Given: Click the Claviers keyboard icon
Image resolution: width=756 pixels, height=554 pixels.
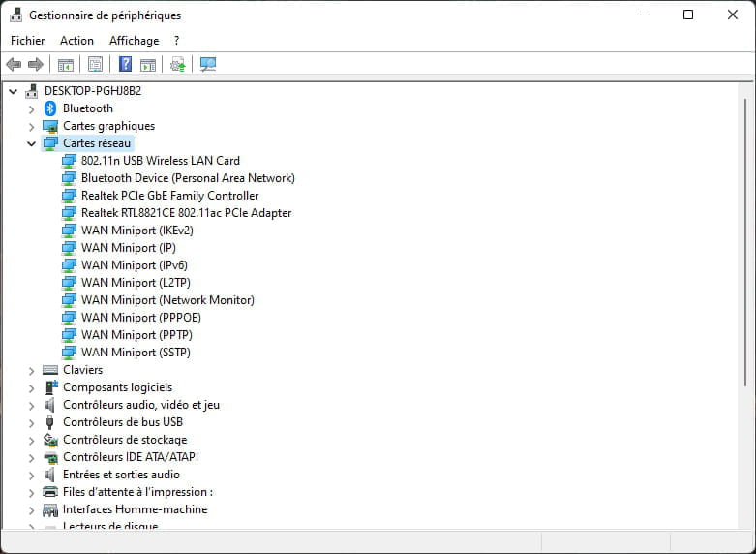Looking at the screenshot, I should [50, 370].
